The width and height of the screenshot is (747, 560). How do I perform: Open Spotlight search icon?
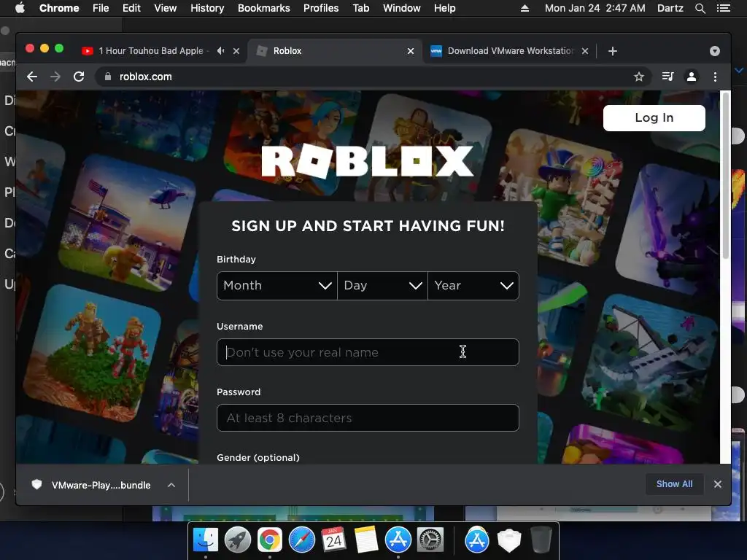(x=700, y=8)
